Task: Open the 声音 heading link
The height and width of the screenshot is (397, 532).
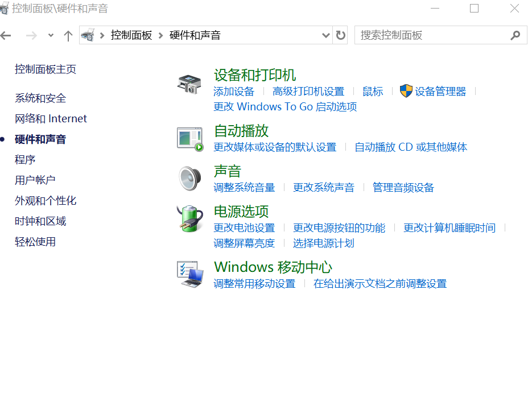Action: [x=228, y=171]
